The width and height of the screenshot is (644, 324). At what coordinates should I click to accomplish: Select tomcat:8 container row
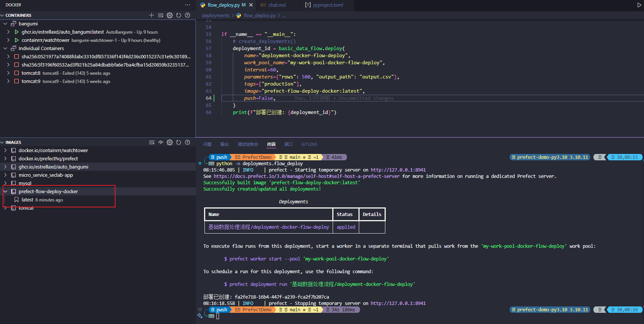pyautogui.click(x=98, y=73)
